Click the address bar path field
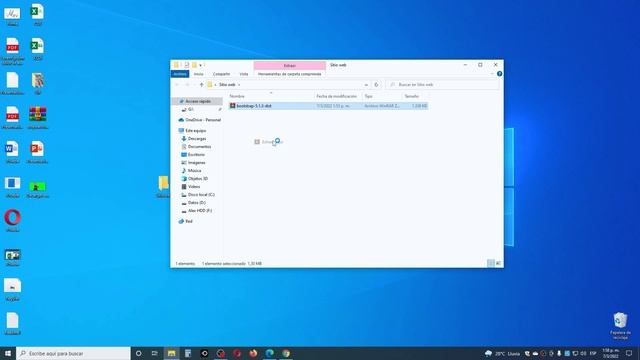The height and width of the screenshot is (360, 640). pyautogui.click(x=288, y=85)
